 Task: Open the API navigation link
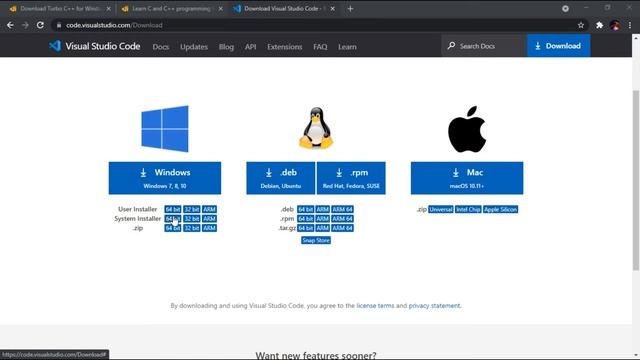coord(251,47)
